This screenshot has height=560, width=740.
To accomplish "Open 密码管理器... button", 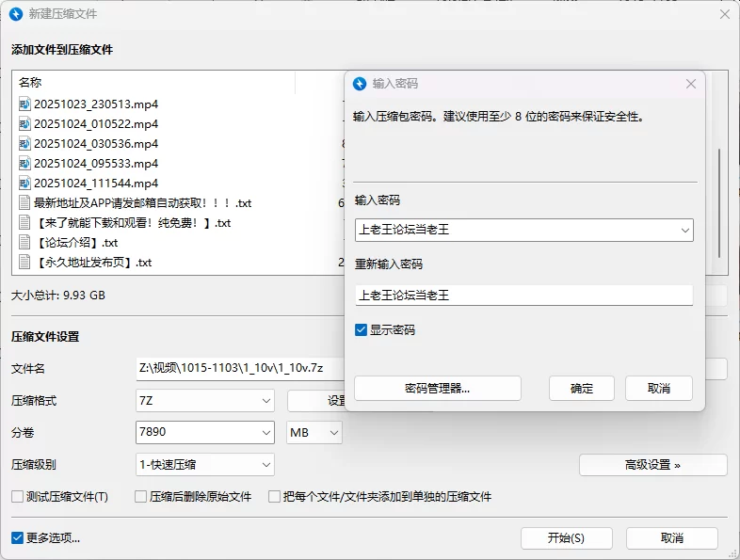I will (437, 389).
